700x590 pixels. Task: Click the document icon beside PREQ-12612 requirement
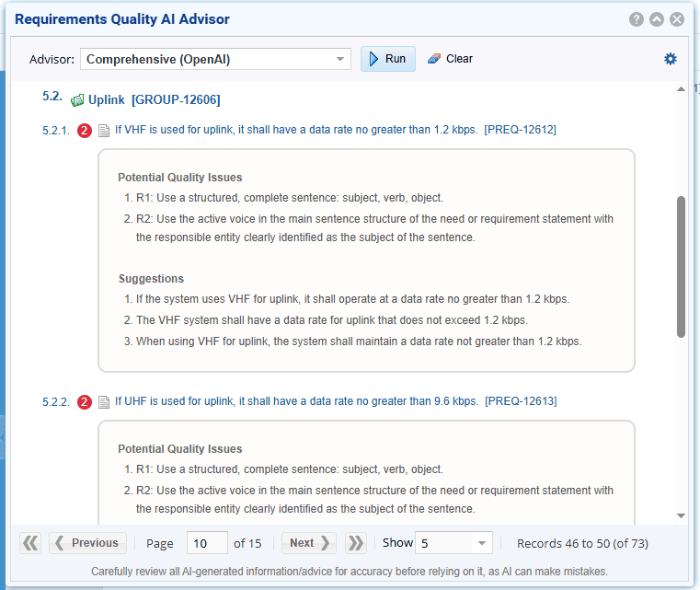tap(104, 131)
